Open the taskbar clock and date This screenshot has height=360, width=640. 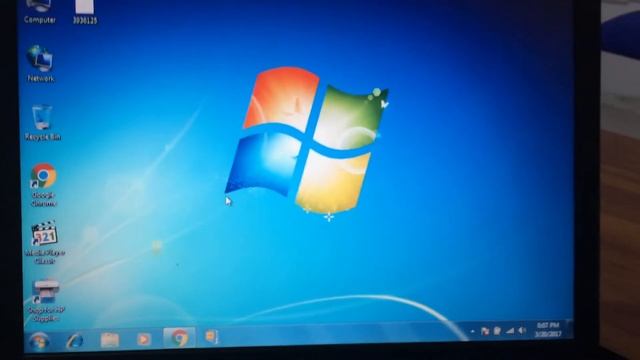(548, 329)
